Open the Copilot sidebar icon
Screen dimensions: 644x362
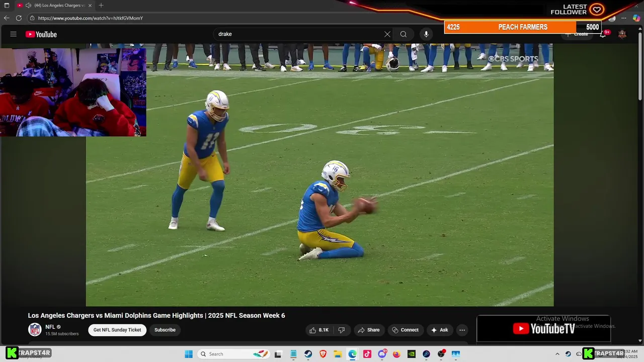[636, 18]
